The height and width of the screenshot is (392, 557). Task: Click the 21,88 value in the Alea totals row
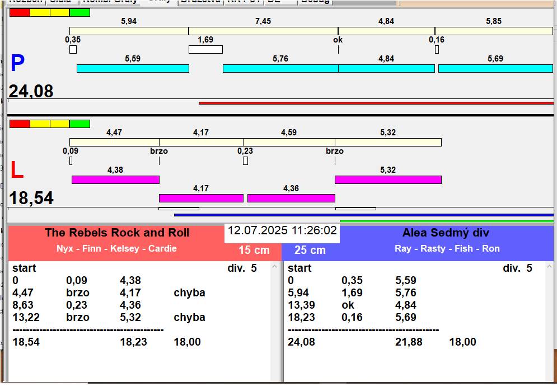click(409, 342)
